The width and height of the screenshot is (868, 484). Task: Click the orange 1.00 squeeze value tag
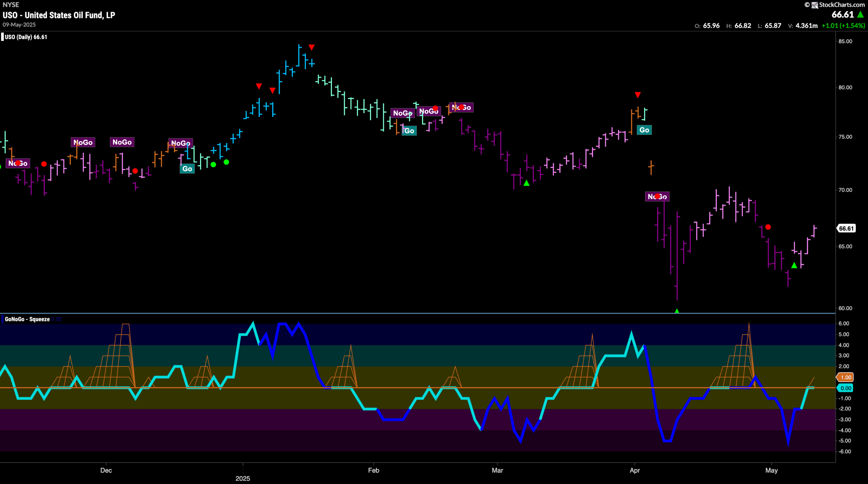click(845, 377)
